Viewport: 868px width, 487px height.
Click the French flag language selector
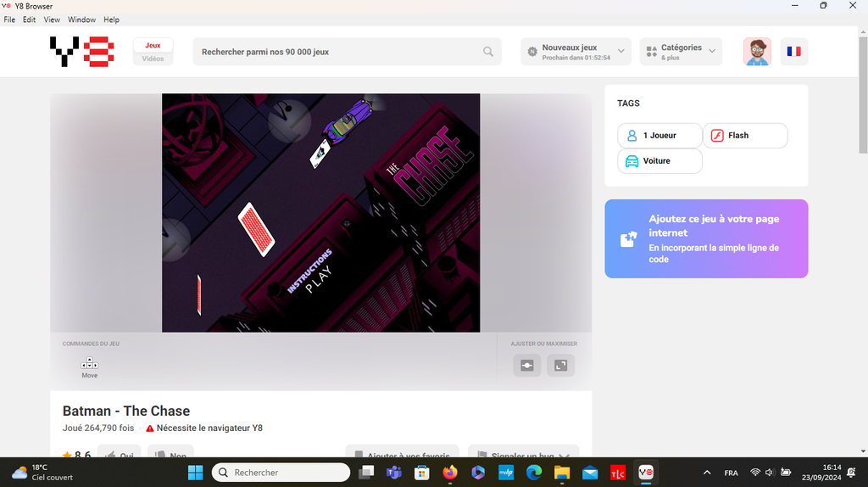pos(793,52)
